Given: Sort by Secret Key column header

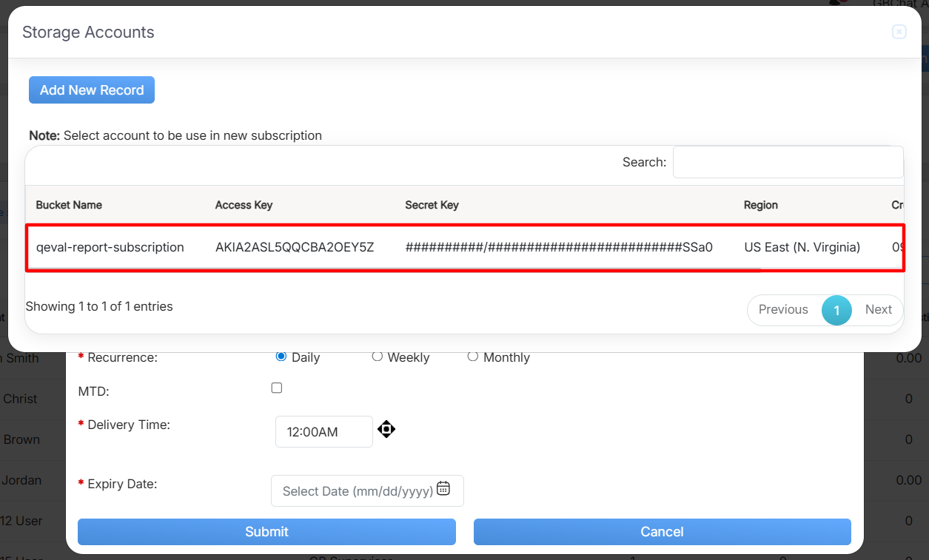Looking at the screenshot, I should (432, 205).
